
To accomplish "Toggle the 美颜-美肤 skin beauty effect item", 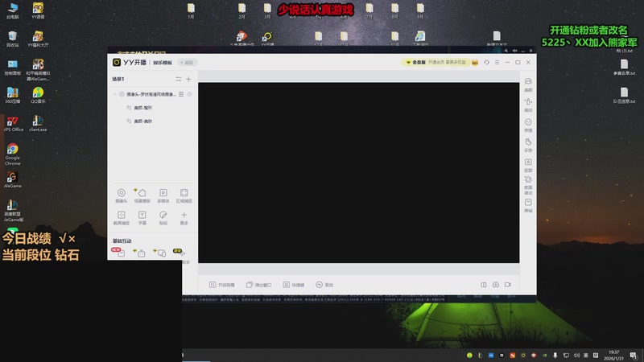I will 129,121.
